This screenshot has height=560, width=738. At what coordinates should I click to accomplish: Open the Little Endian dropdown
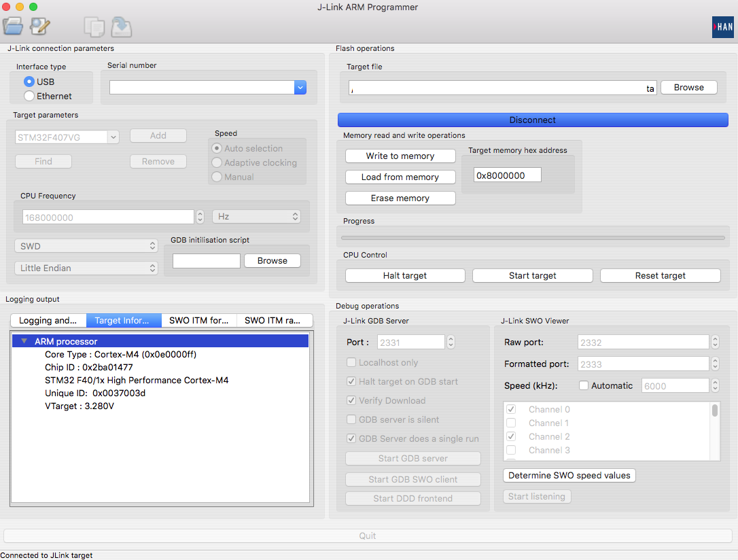pos(86,268)
